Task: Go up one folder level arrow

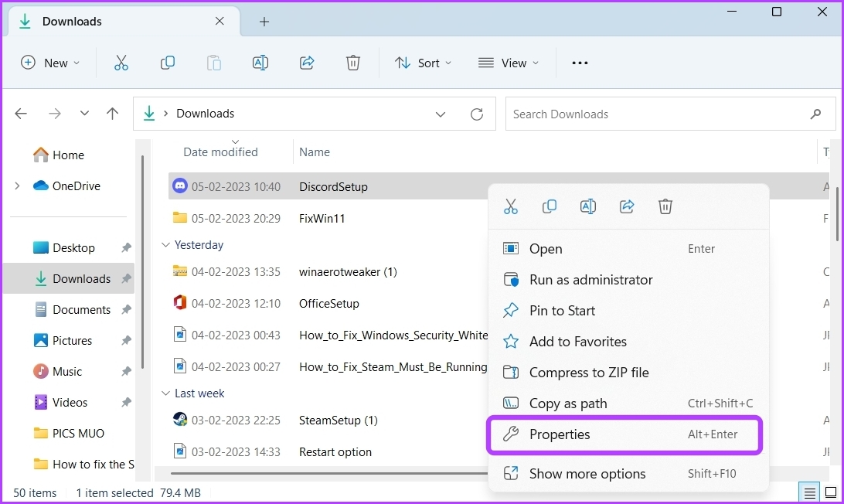Action: tap(112, 114)
